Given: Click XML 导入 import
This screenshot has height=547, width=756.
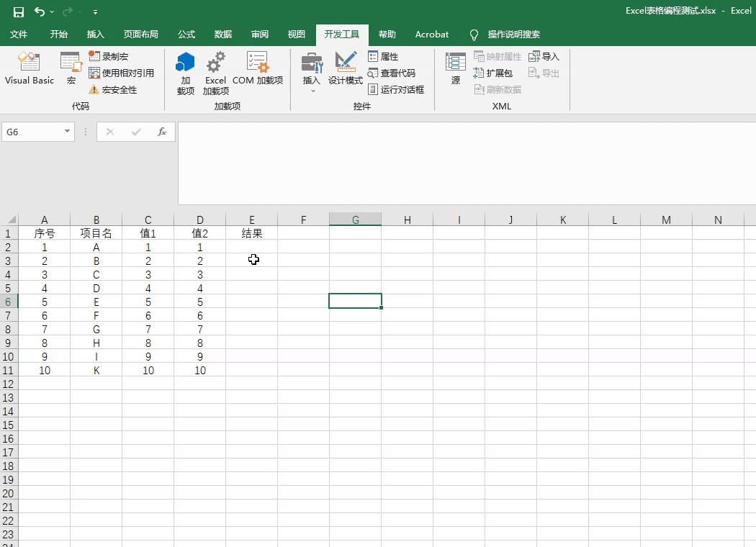Looking at the screenshot, I should click(x=544, y=56).
